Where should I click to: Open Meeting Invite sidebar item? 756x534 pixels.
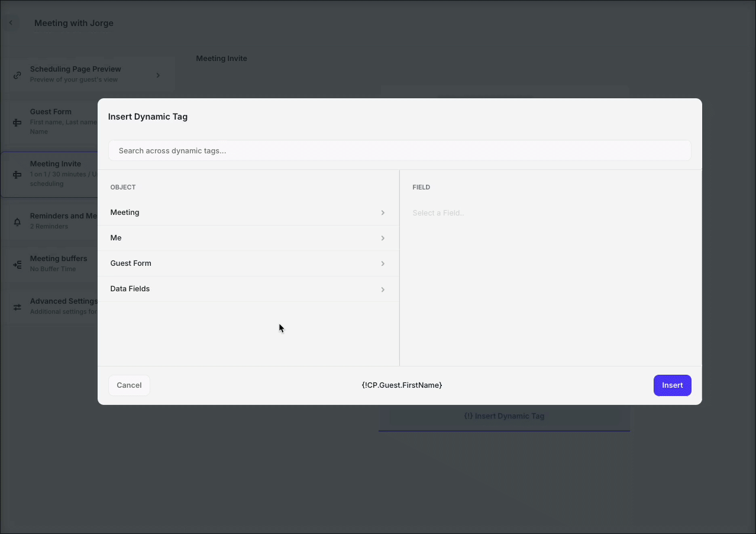coord(50,174)
